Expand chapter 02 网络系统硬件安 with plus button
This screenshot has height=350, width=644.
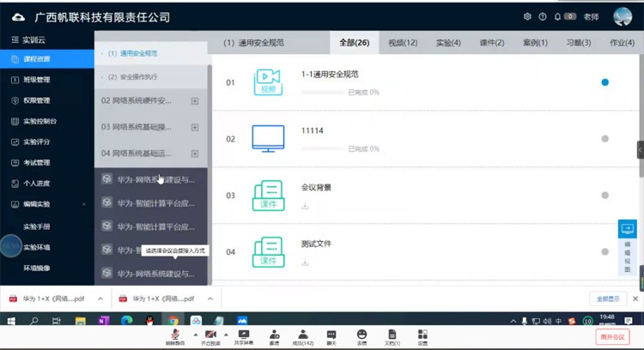tap(195, 101)
